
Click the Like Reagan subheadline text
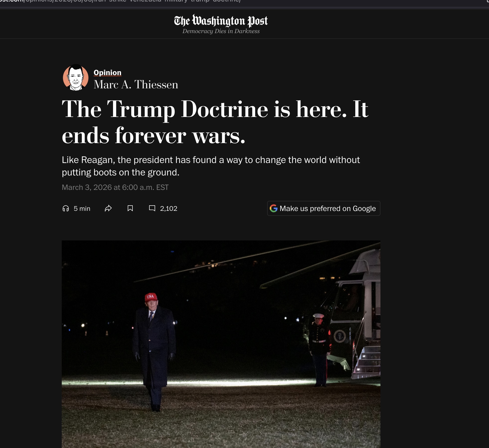click(211, 166)
